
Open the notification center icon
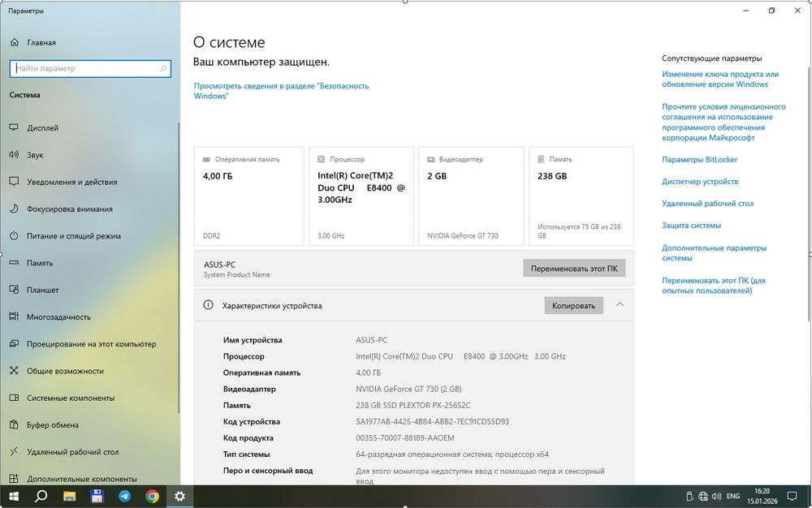tap(792, 496)
